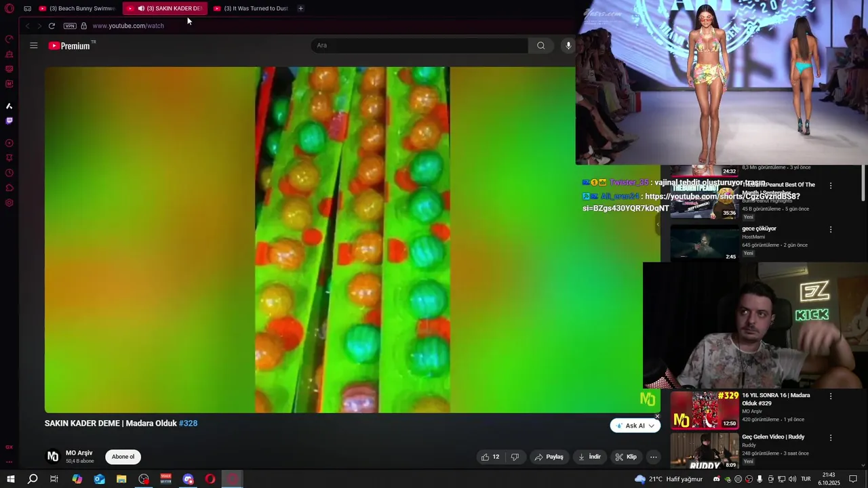The height and width of the screenshot is (488, 868).
Task: Open more actions three-dot menu under video
Action: 653,457
